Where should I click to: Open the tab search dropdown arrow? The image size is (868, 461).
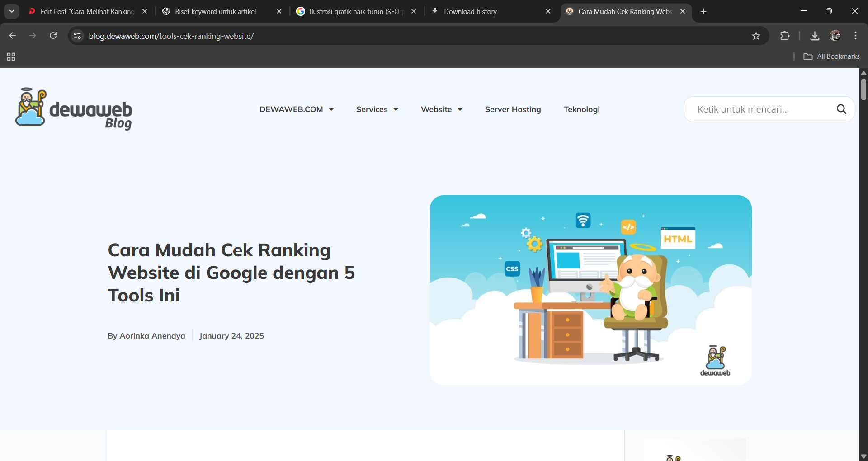click(x=12, y=11)
